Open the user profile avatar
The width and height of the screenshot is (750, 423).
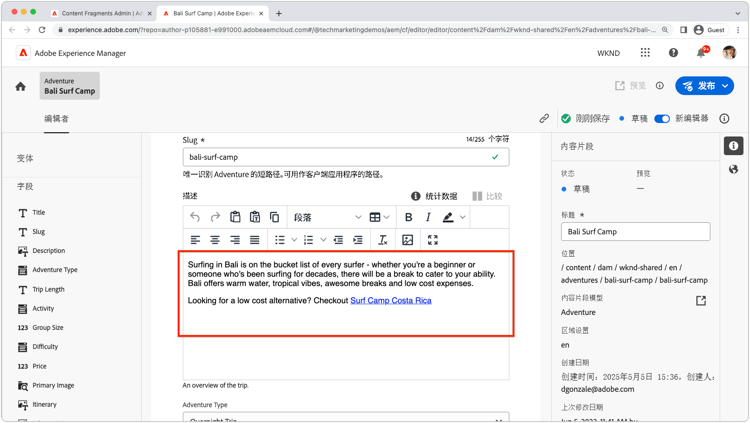tap(729, 53)
